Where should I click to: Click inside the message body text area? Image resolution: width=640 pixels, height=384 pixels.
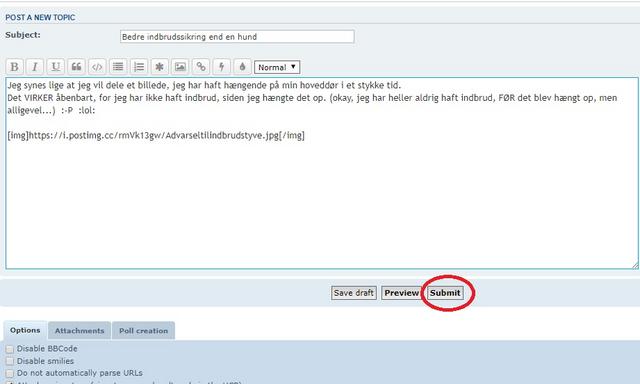[x=322, y=173]
